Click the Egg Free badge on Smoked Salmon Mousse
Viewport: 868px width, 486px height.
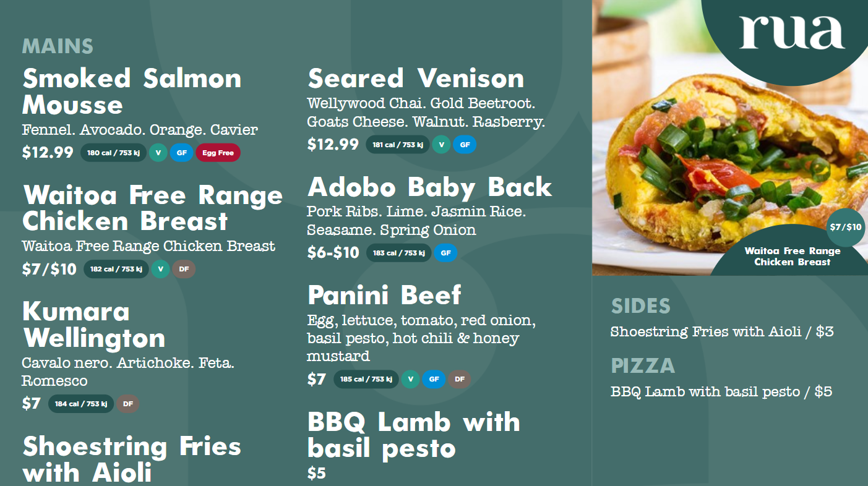(x=218, y=153)
